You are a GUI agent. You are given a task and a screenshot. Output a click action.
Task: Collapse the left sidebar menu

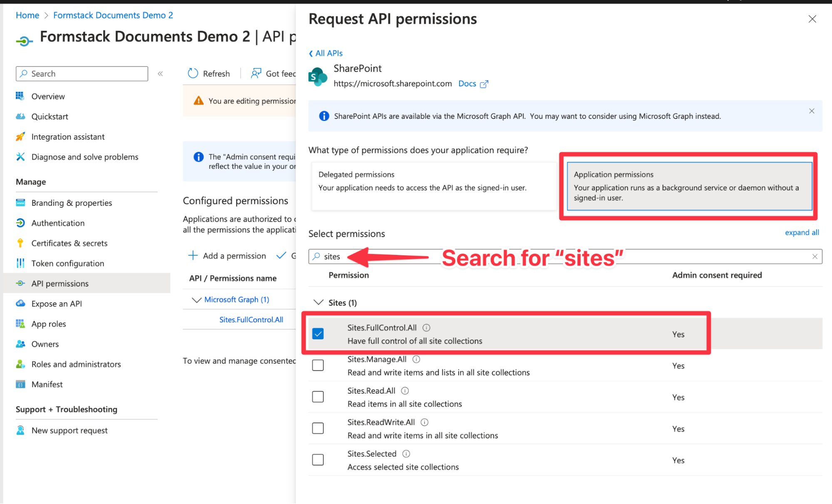click(160, 74)
